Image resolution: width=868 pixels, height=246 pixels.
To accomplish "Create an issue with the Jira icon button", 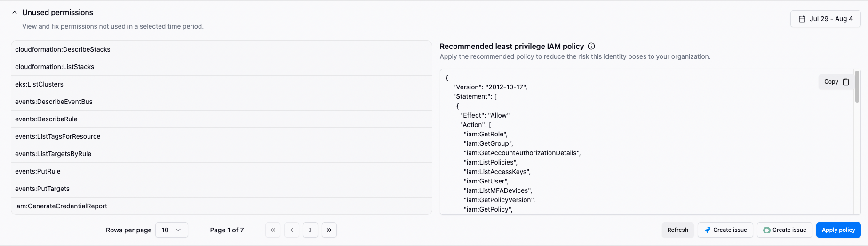I will (x=725, y=230).
